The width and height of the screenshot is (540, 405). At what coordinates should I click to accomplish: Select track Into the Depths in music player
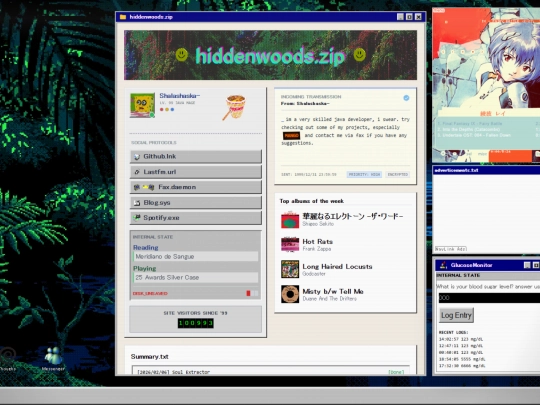tap(469, 129)
